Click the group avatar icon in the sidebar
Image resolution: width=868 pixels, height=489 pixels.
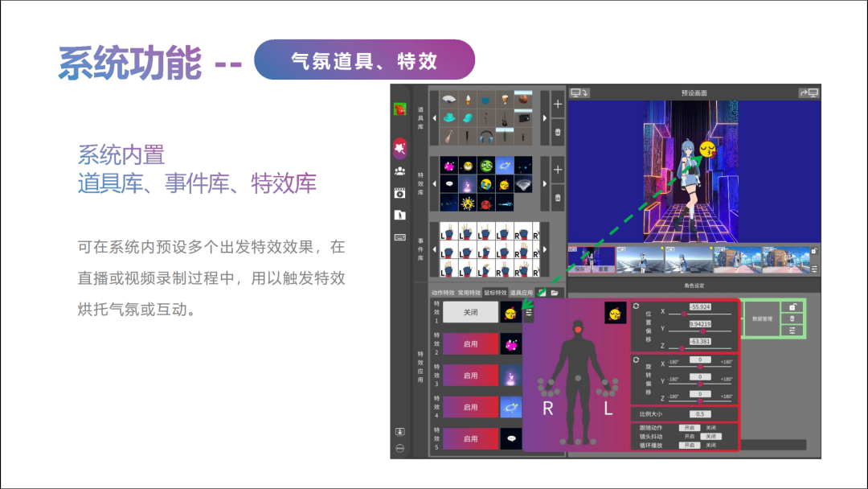tap(400, 171)
